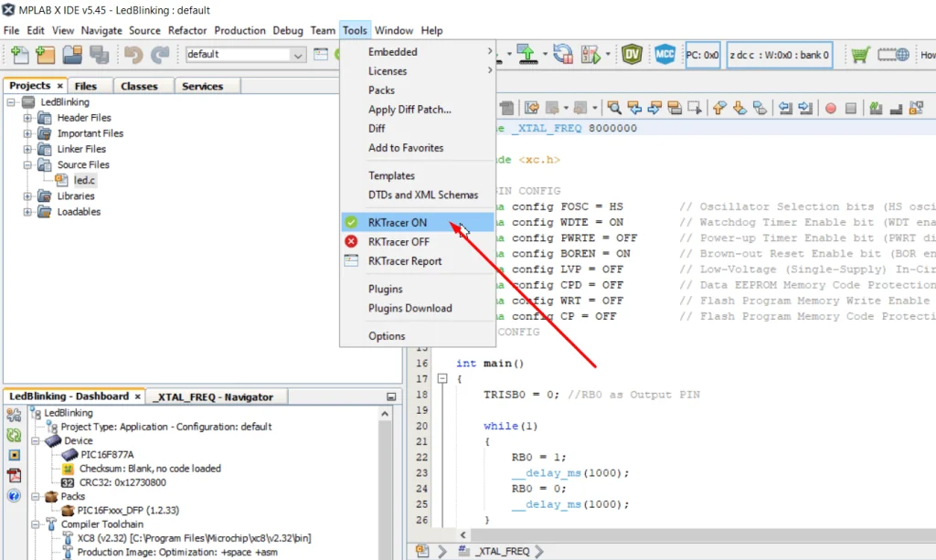Collapse the Device node in dashboard
Image resolution: width=936 pixels, height=560 pixels.
(36, 440)
